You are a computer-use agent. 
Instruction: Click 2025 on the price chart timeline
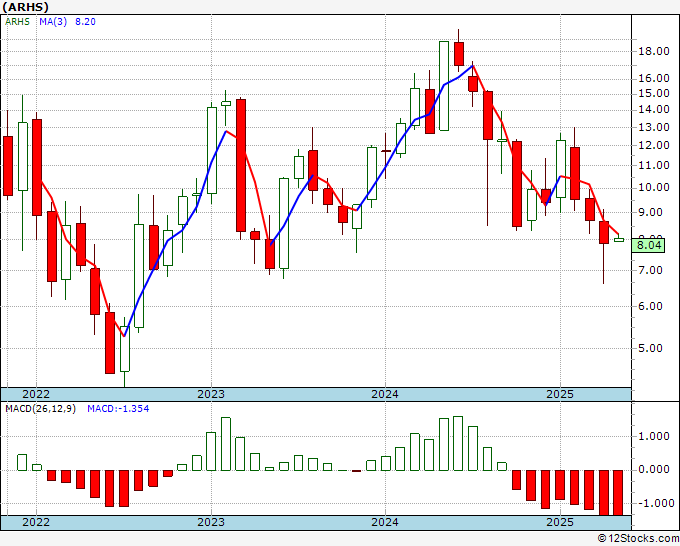(560, 394)
